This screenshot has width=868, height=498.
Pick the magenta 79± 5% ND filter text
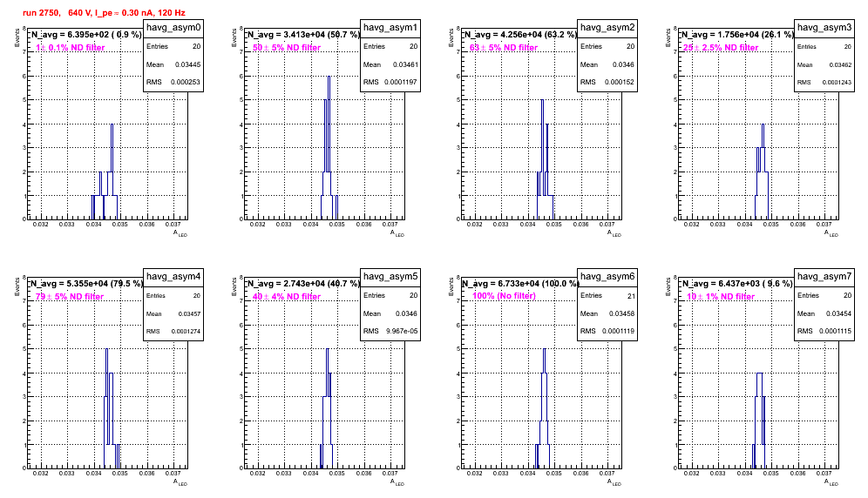tap(70, 297)
